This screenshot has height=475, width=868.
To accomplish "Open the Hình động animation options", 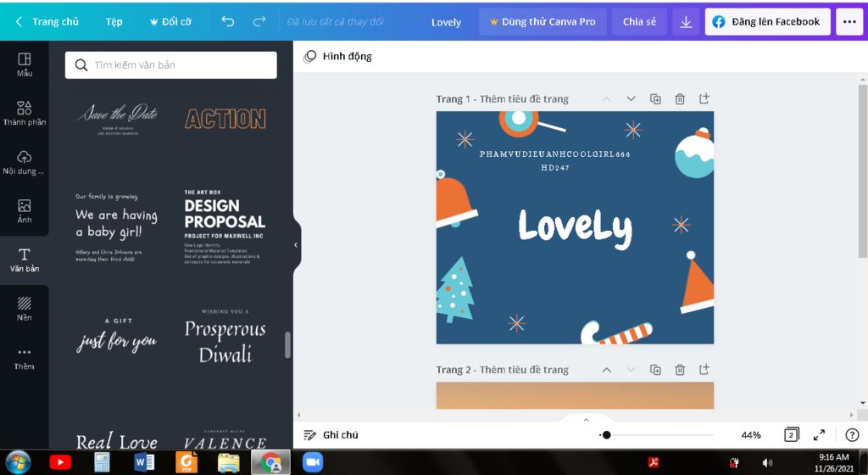I will (337, 56).
